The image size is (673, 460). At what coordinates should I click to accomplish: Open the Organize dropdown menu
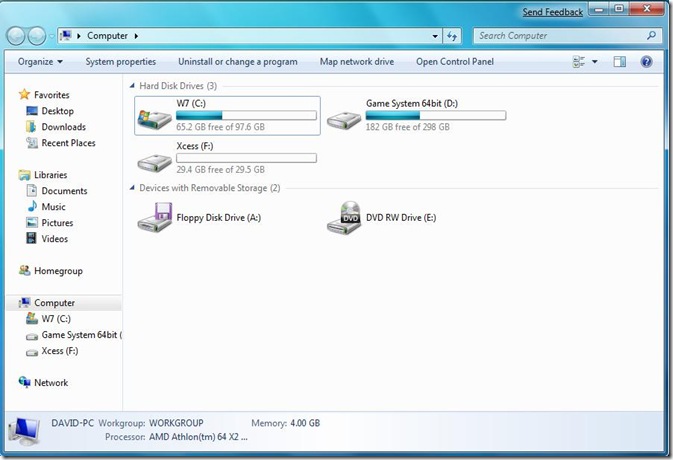(x=40, y=62)
